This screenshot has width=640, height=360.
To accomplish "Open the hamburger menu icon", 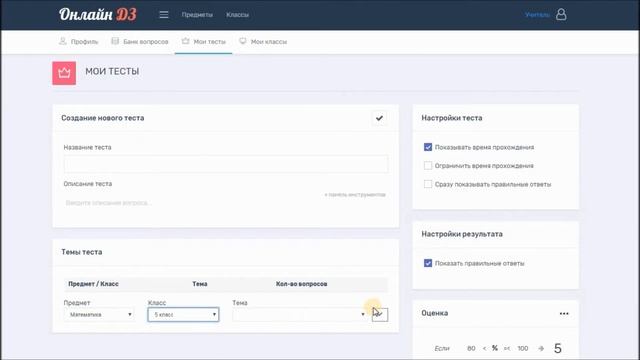I will [164, 15].
